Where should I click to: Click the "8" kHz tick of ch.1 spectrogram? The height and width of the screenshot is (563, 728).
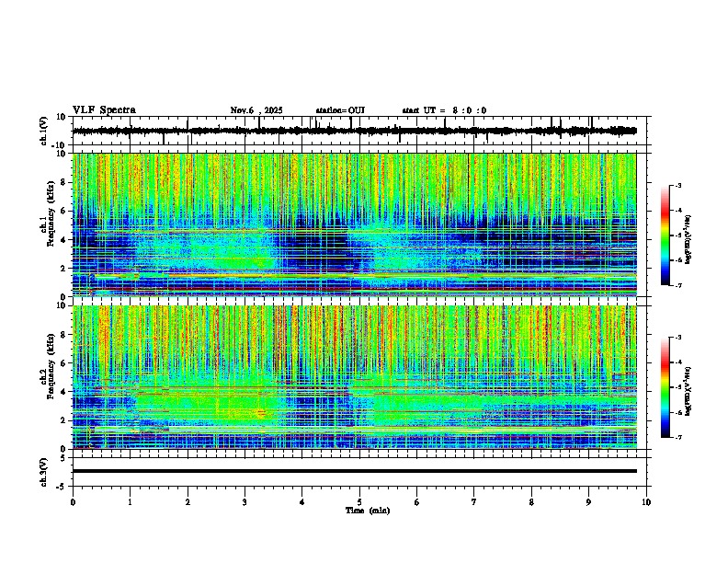point(63,182)
